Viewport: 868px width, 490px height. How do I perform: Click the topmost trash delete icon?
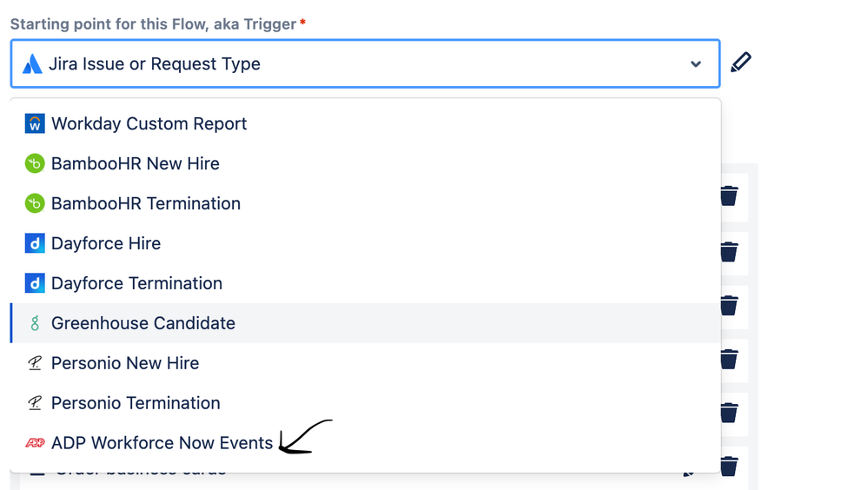730,196
